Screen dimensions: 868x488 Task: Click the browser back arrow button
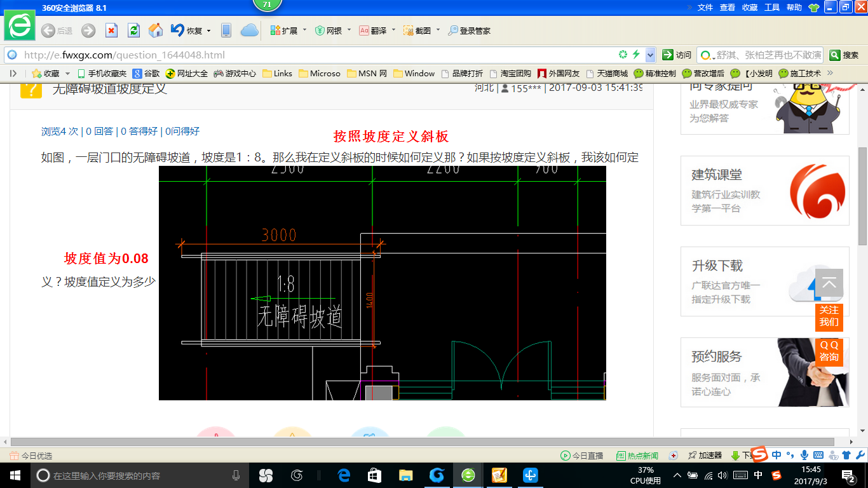(48, 30)
